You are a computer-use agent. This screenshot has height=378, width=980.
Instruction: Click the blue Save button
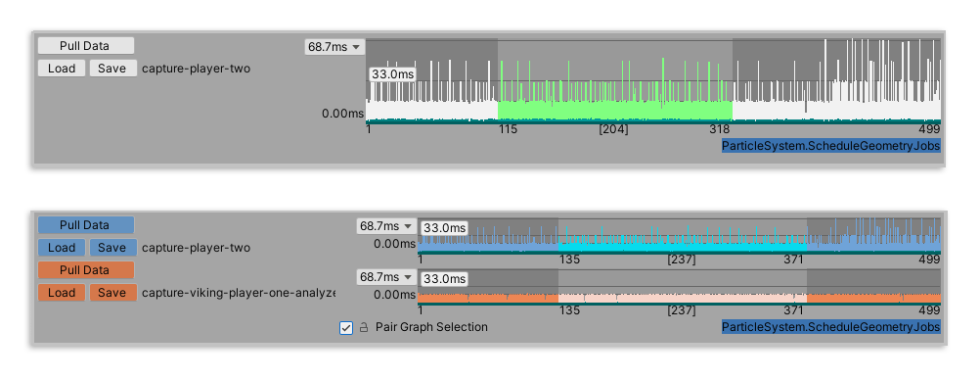point(112,247)
